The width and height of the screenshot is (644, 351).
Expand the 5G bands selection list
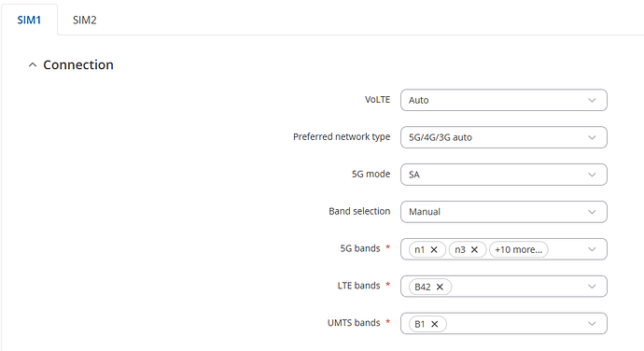coord(592,249)
